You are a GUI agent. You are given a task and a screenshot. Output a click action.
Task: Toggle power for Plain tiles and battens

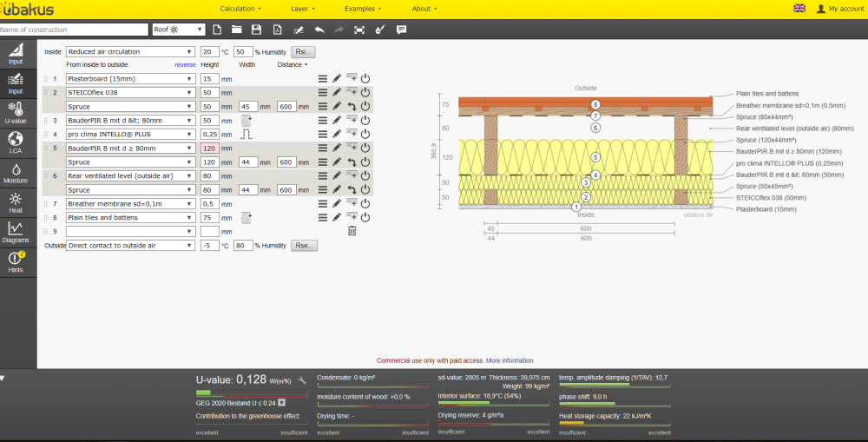coord(365,217)
